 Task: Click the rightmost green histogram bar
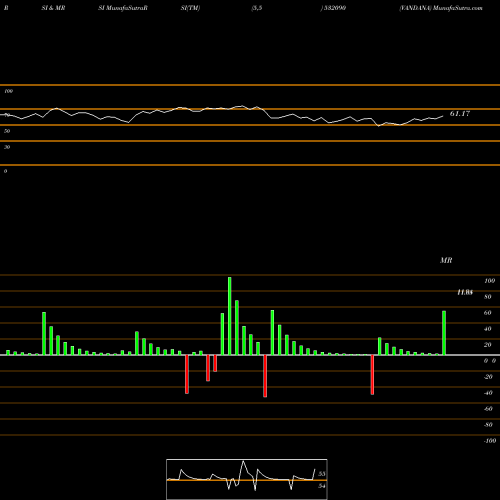coord(444,333)
